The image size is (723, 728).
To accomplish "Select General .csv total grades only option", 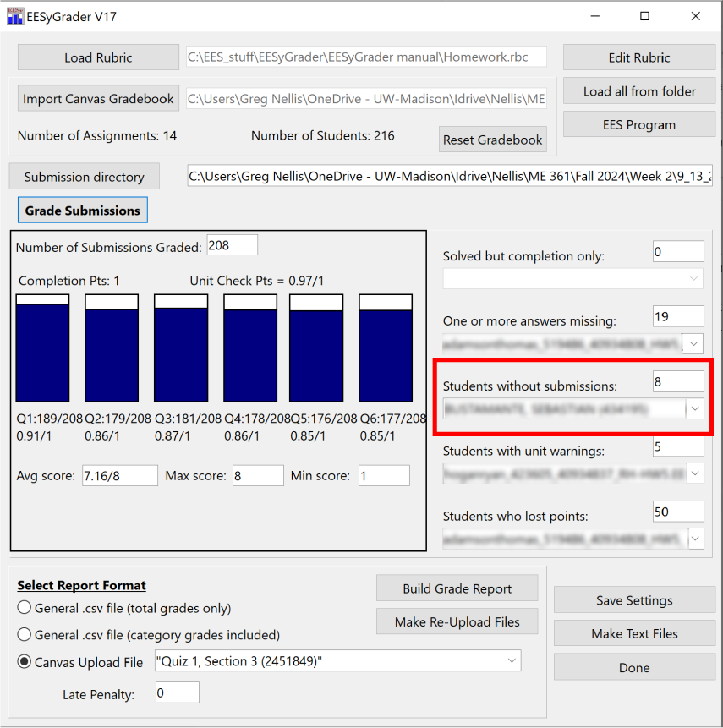I will tap(25, 608).
